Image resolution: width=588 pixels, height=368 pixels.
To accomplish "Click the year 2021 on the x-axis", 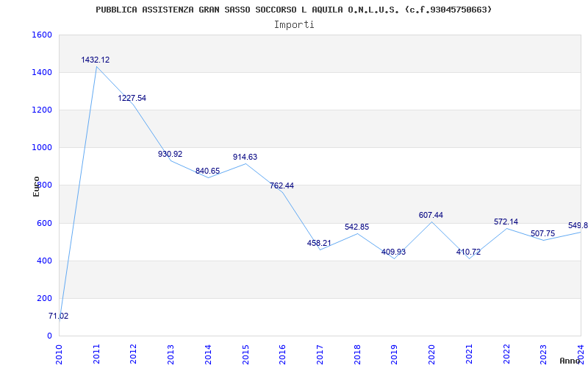I will 469,354.
